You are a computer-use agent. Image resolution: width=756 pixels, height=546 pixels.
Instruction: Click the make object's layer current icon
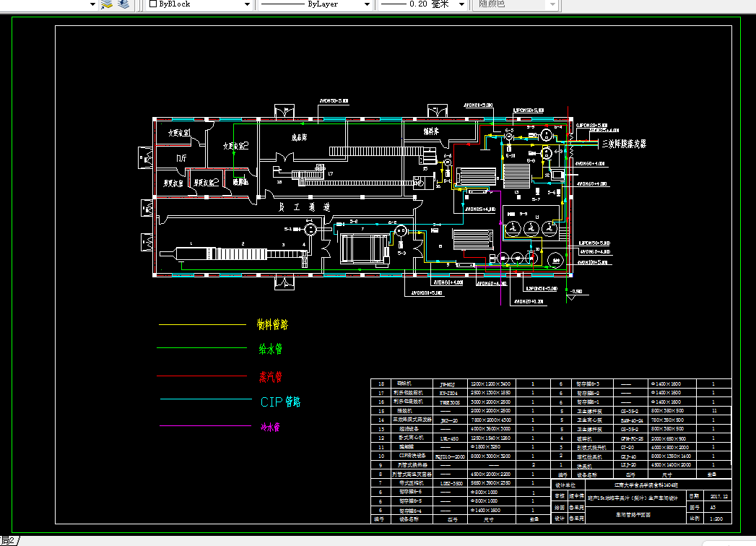coord(107,4)
